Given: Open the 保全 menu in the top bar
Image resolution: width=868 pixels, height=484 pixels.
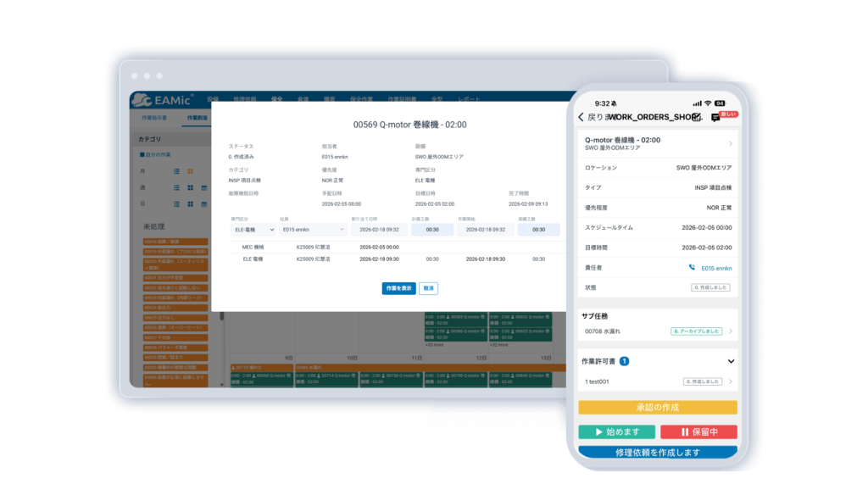Looking at the screenshot, I should pos(277,99).
